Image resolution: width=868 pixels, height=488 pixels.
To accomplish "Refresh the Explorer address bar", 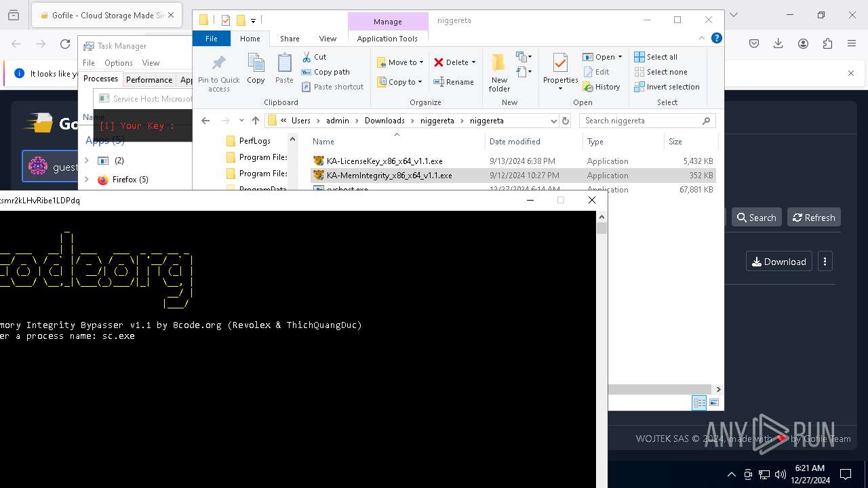I will coord(566,121).
